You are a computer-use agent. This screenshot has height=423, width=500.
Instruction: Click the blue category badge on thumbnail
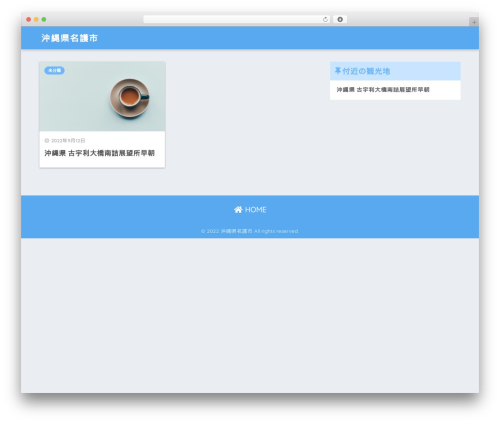pyautogui.click(x=54, y=70)
